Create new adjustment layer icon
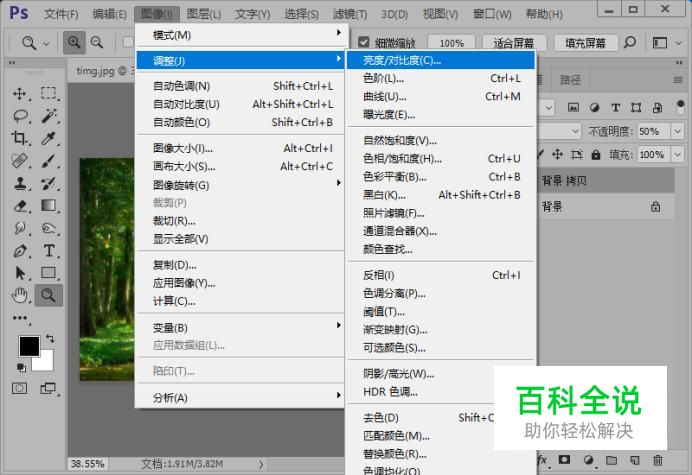This screenshot has width=692, height=475. tap(588, 460)
